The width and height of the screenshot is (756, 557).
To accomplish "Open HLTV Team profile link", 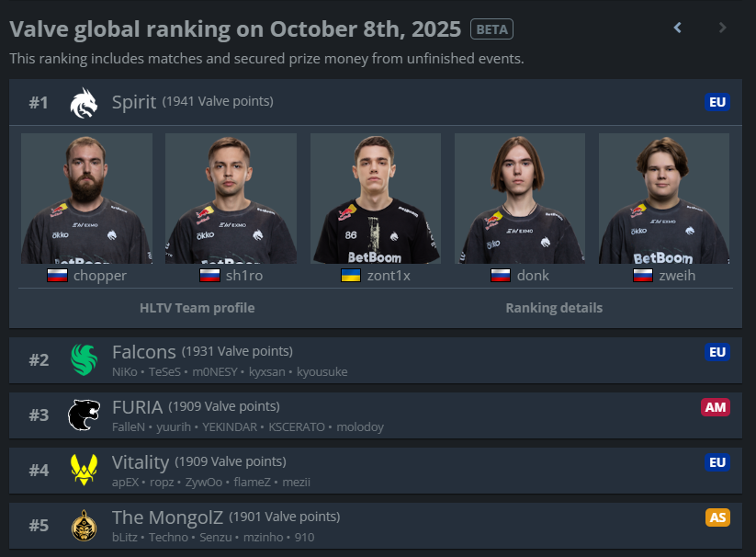I will pos(197,308).
